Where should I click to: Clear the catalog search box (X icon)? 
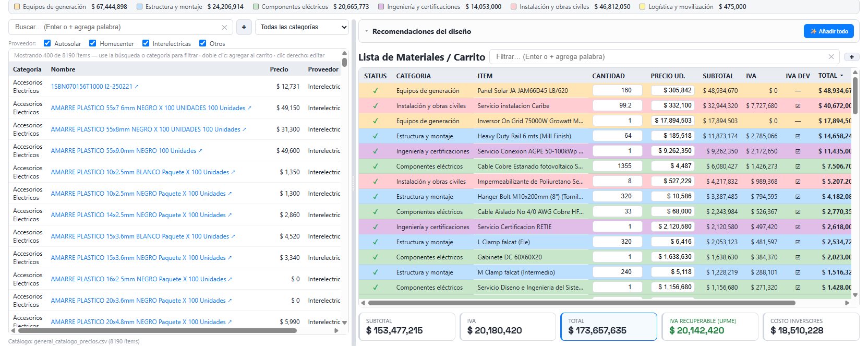[x=224, y=27]
